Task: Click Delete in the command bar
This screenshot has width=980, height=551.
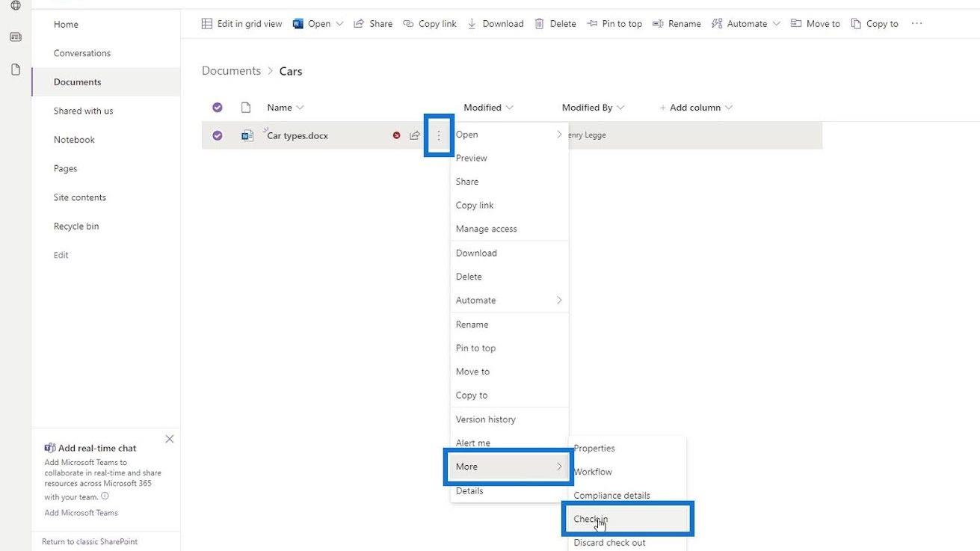Action: click(x=555, y=24)
